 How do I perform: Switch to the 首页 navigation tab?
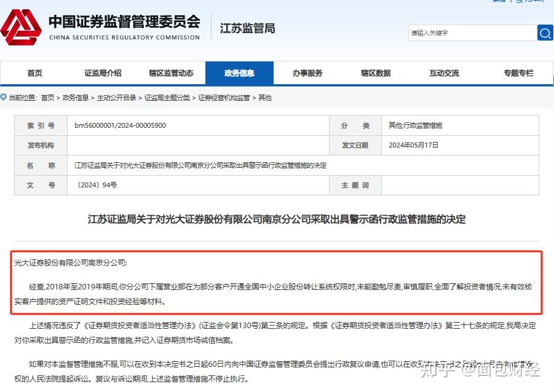[34, 73]
